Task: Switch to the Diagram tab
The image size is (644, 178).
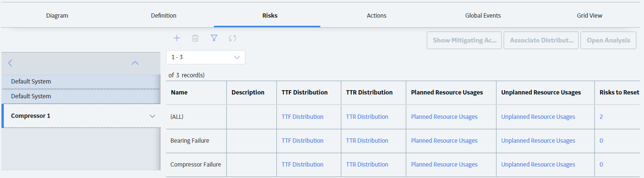Action: click(x=57, y=15)
